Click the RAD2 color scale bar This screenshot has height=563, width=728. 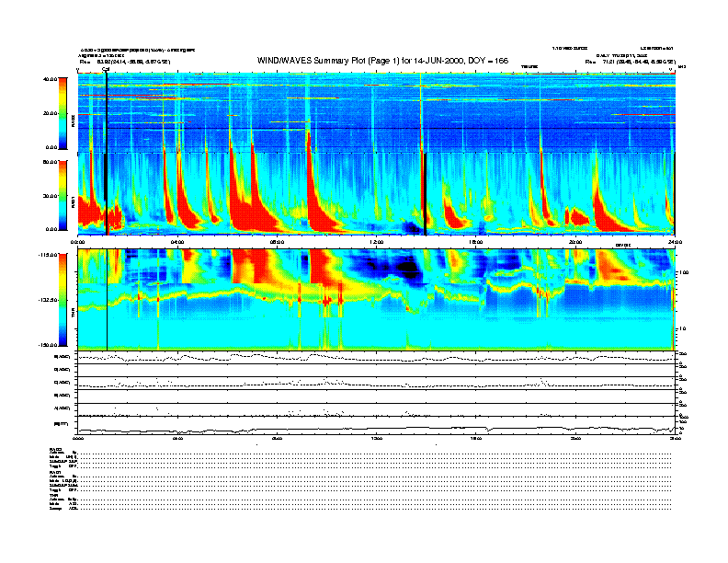pyautogui.click(x=63, y=112)
